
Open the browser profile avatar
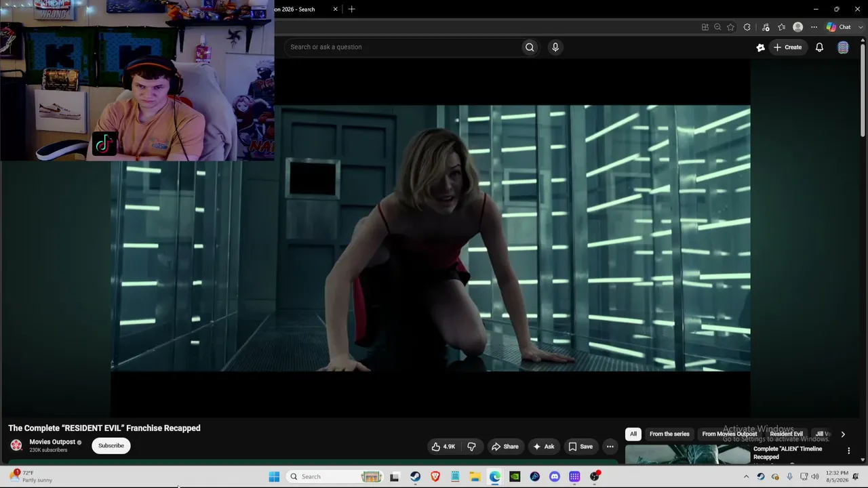[x=797, y=27]
